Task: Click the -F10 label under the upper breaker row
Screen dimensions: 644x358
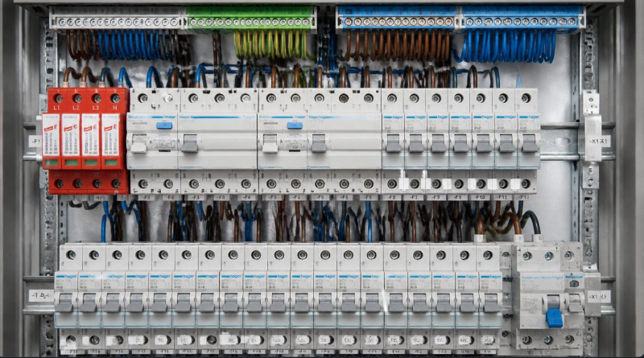Action: (479, 197)
